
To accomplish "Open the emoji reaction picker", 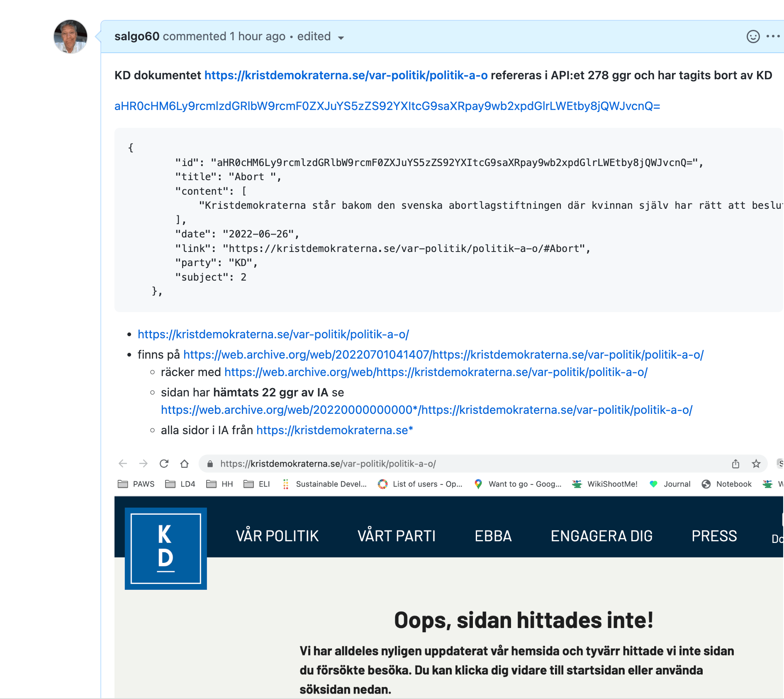I will coord(753,37).
